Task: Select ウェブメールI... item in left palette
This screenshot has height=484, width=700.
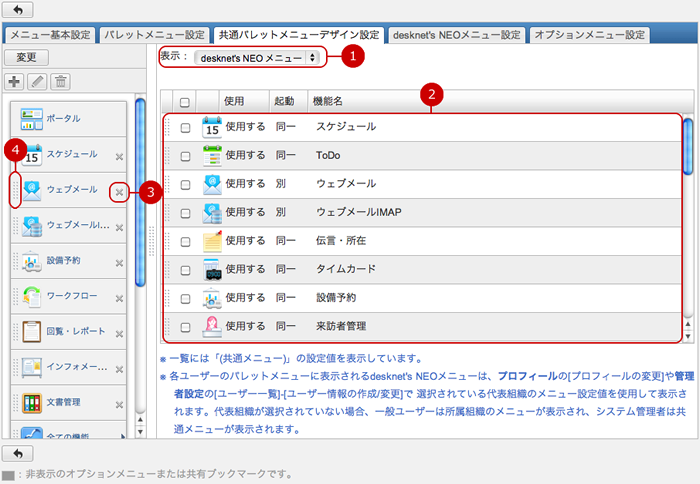Action: tap(69, 225)
